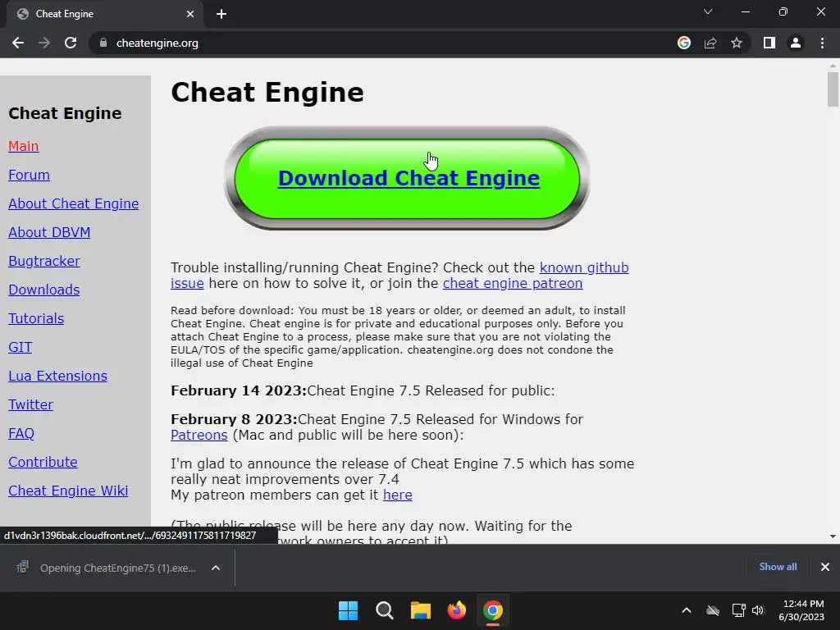Image resolution: width=840 pixels, height=630 pixels.
Task: Open the Windows Start menu
Action: point(348,610)
